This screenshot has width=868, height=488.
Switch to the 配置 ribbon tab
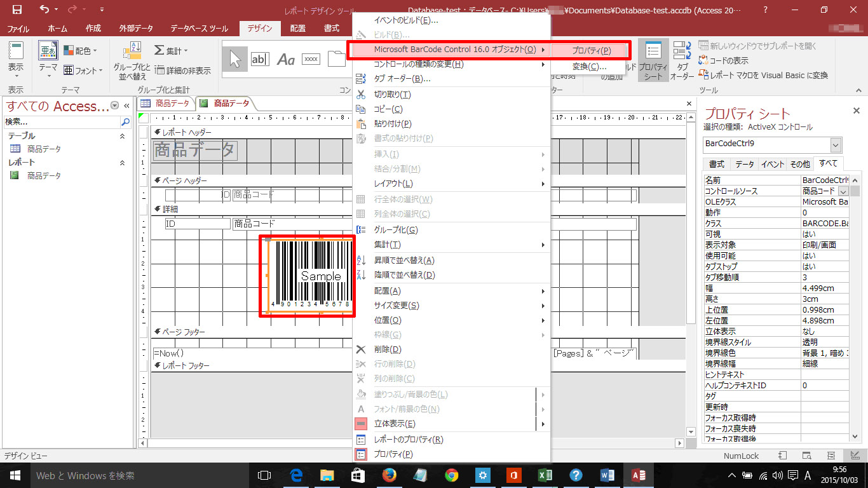point(297,29)
